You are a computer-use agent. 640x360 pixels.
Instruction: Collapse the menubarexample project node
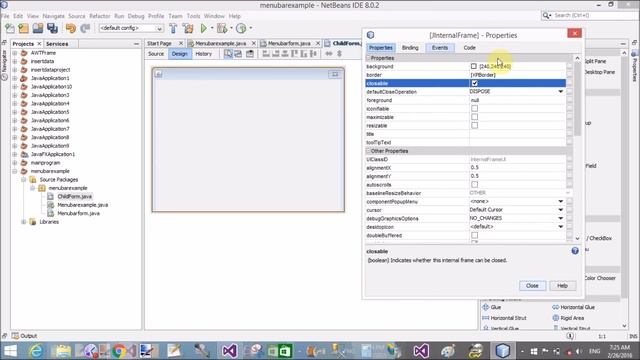pos(15,171)
